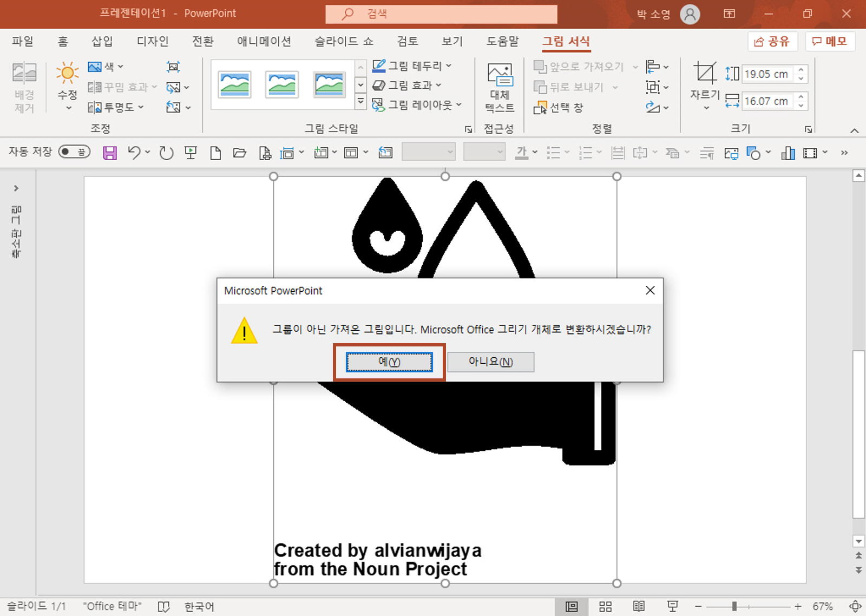
Task: Click the print preview icon
Action: pos(265,153)
